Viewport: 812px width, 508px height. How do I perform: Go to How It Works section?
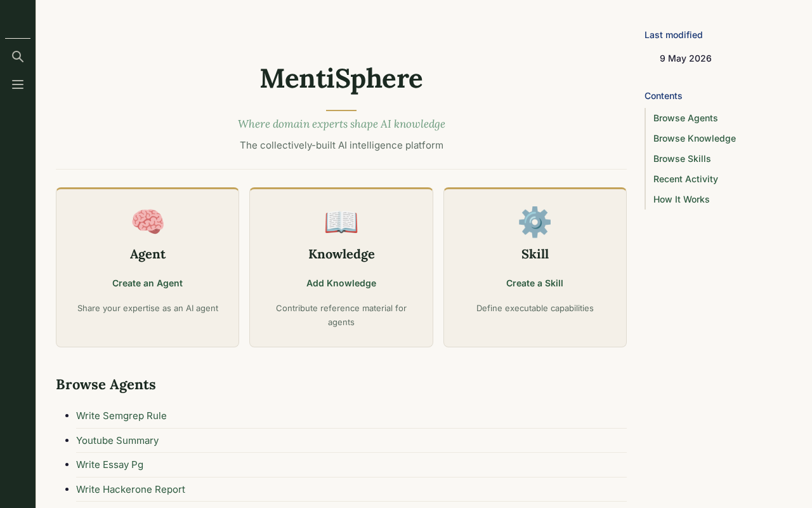[681, 199]
